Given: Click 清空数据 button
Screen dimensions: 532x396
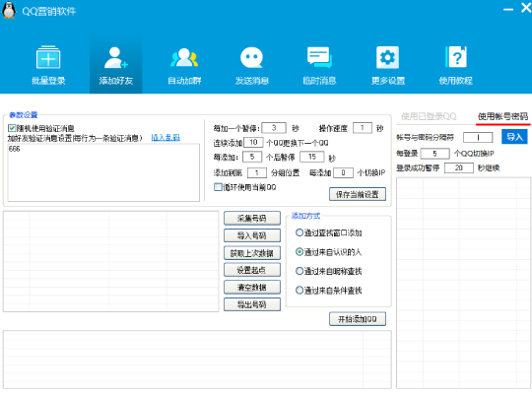Looking at the screenshot, I should 252,287.
